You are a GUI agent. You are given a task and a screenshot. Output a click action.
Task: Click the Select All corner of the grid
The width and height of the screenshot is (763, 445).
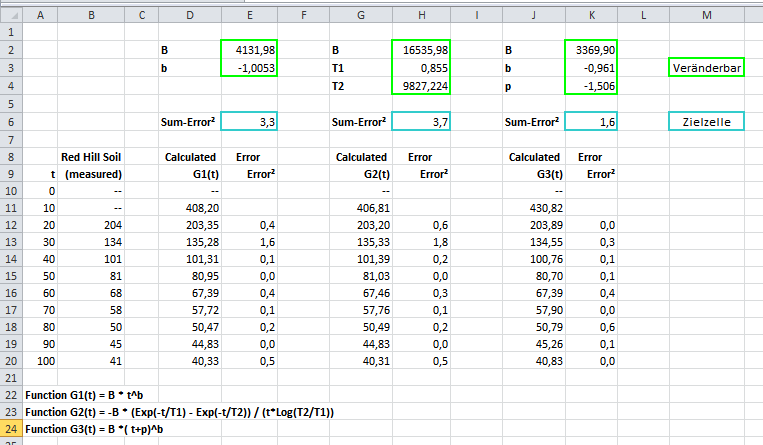(x=11, y=13)
